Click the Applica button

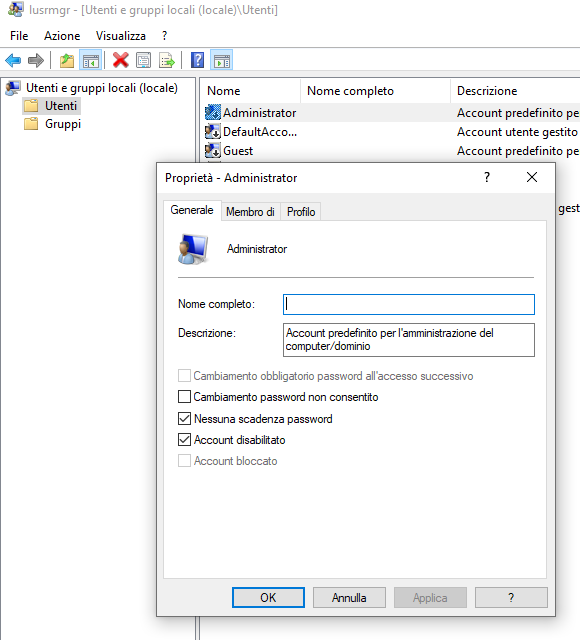click(x=430, y=598)
